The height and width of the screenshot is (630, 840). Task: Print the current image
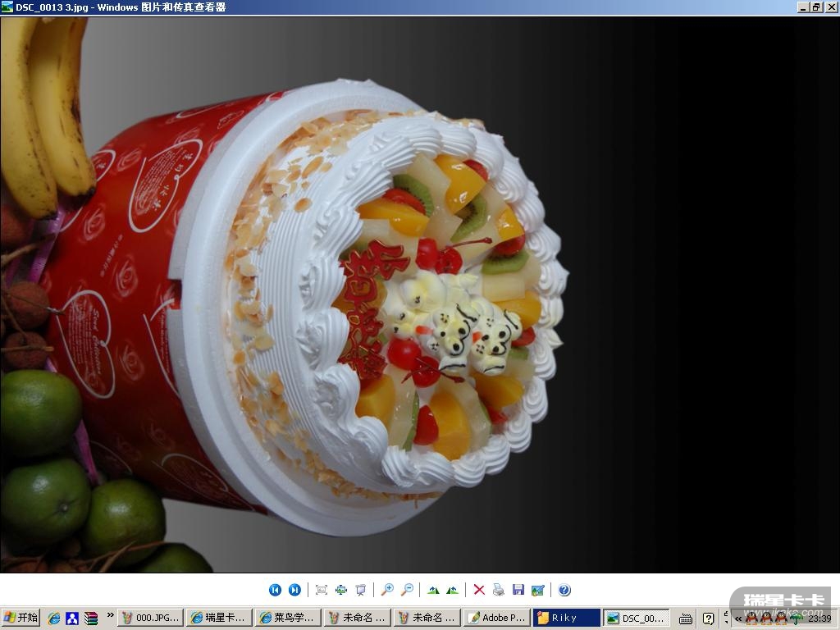pos(499,590)
